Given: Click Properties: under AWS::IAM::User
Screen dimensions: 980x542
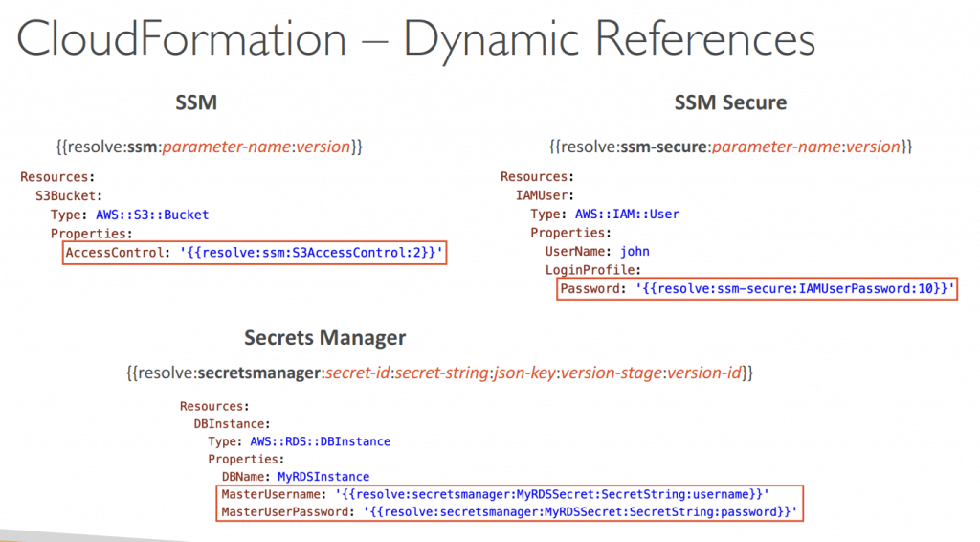Looking at the screenshot, I should point(570,234).
